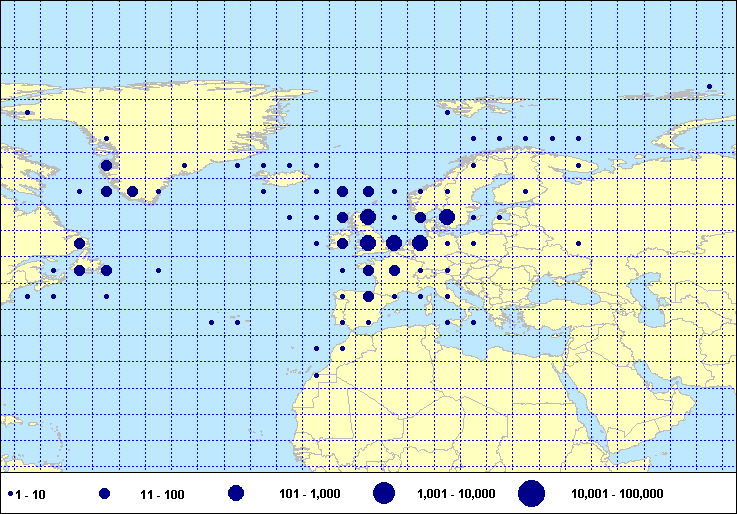Click the "11 - 100" legend label text
737x514 pixels.
[x=159, y=494]
